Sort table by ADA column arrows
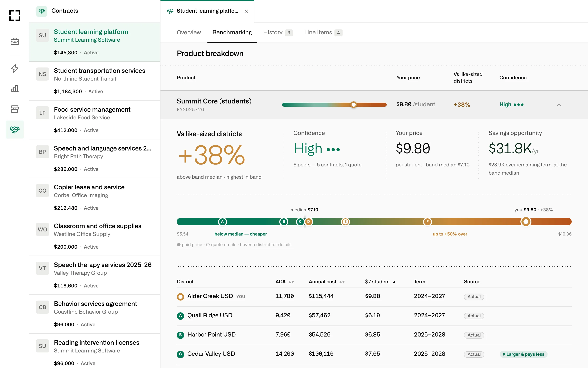Image resolution: width=588 pixels, height=368 pixels. point(291,282)
